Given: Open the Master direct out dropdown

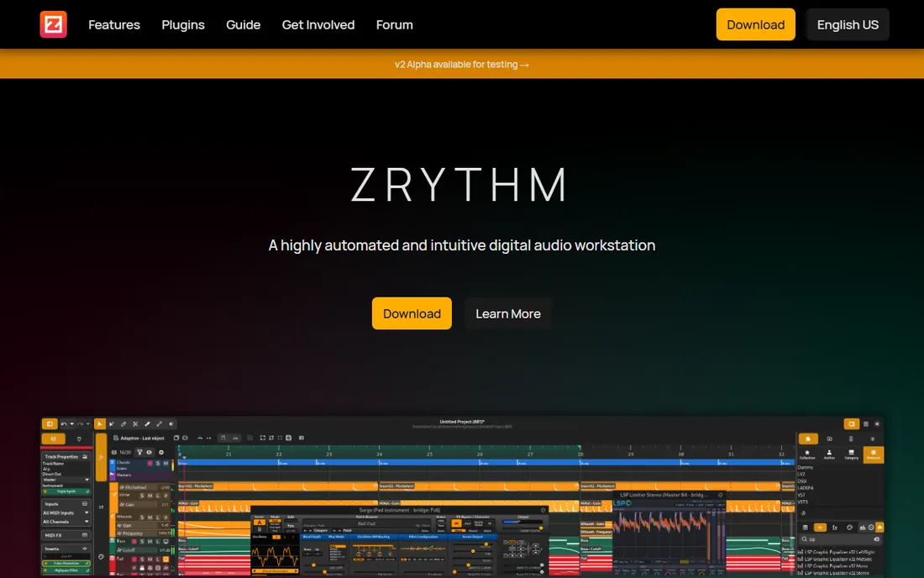Looking at the screenshot, I should [x=66, y=480].
